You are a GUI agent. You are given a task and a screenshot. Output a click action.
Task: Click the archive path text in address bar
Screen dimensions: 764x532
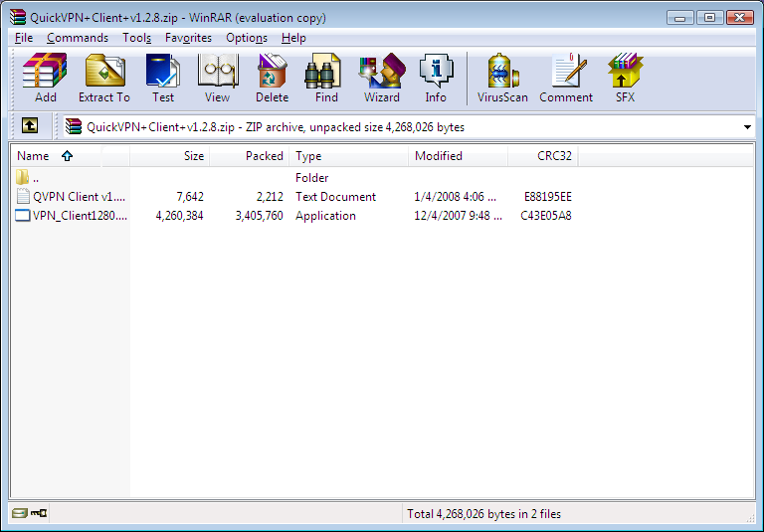pos(276,127)
